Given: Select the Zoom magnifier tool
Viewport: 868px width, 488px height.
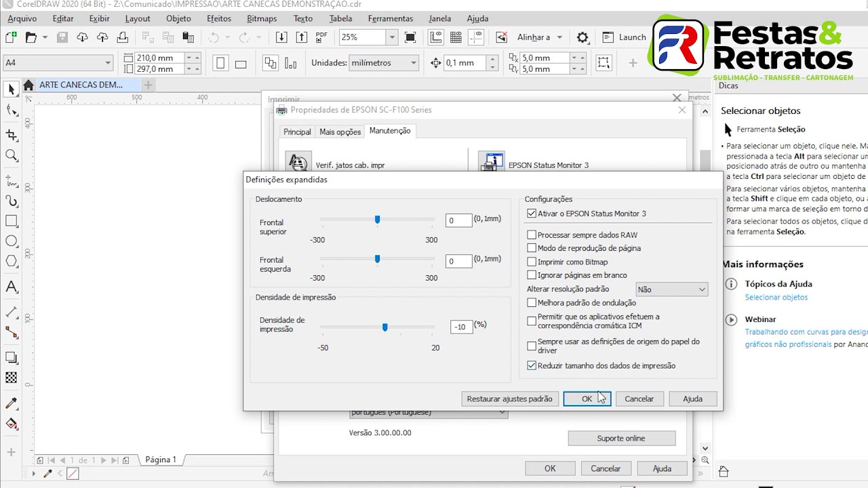Looking at the screenshot, I should [x=12, y=155].
